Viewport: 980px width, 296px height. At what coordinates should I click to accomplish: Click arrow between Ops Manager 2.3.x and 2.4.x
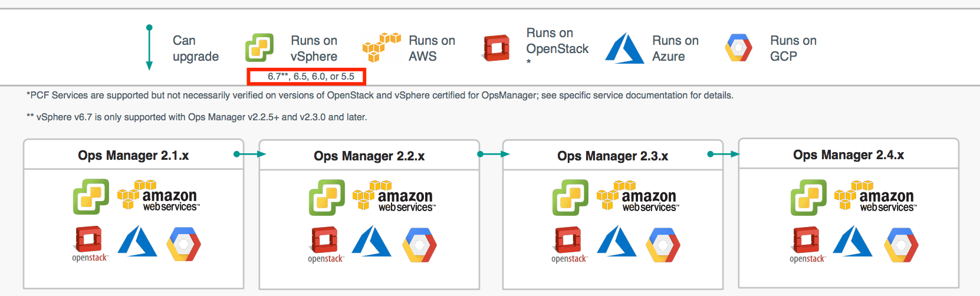[723, 154]
